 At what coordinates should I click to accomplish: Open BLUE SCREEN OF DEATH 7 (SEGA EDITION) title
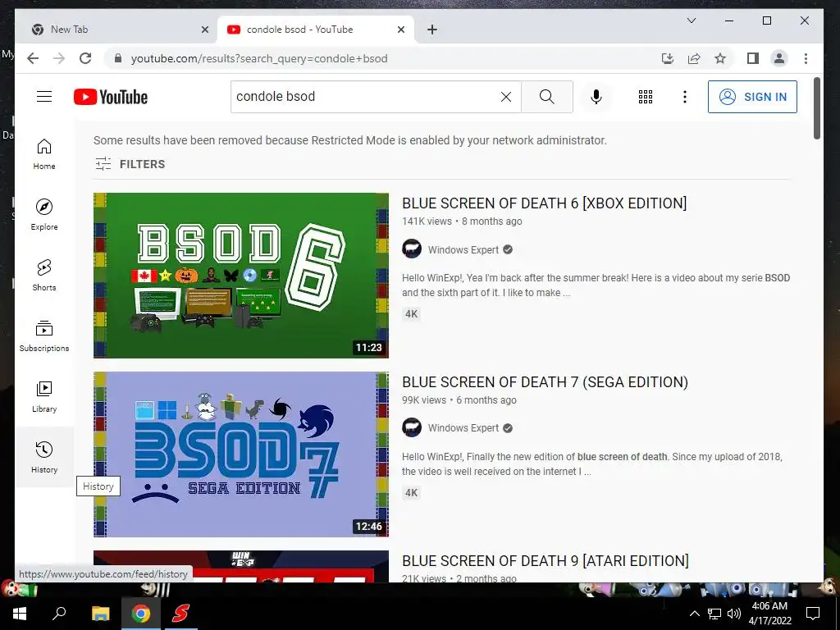point(545,382)
